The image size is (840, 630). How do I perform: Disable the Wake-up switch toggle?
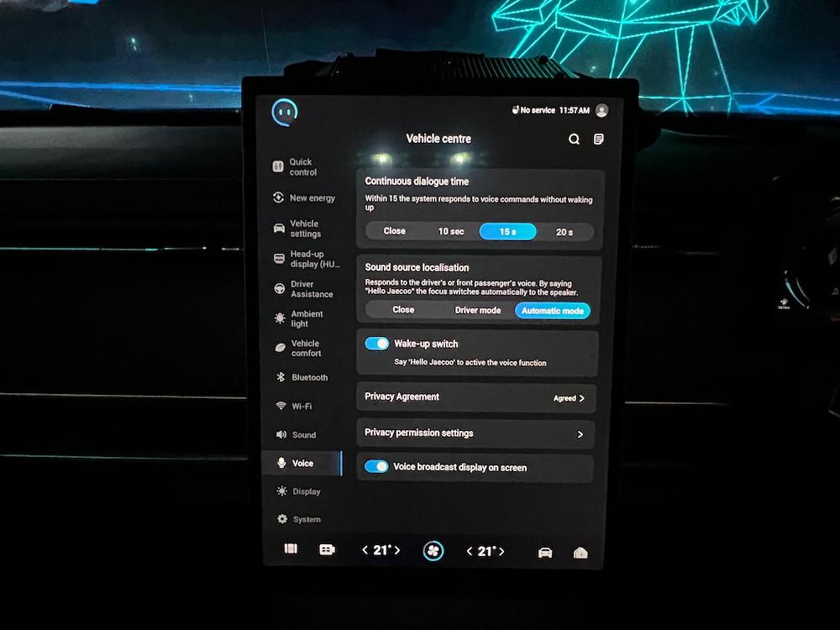click(377, 344)
